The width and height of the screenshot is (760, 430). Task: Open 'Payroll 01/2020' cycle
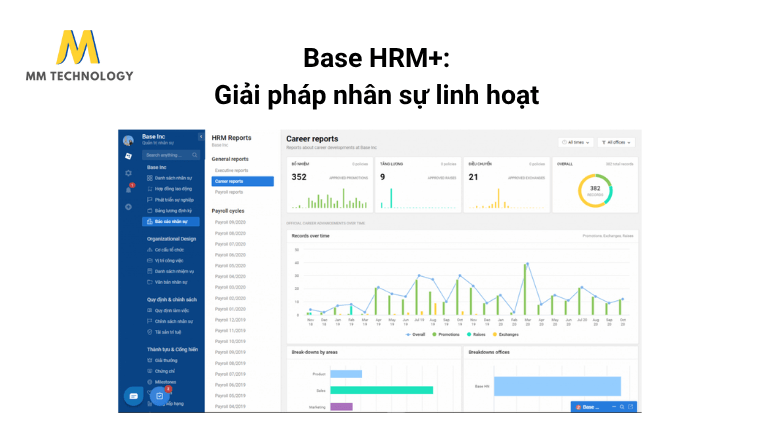click(x=230, y=309)
